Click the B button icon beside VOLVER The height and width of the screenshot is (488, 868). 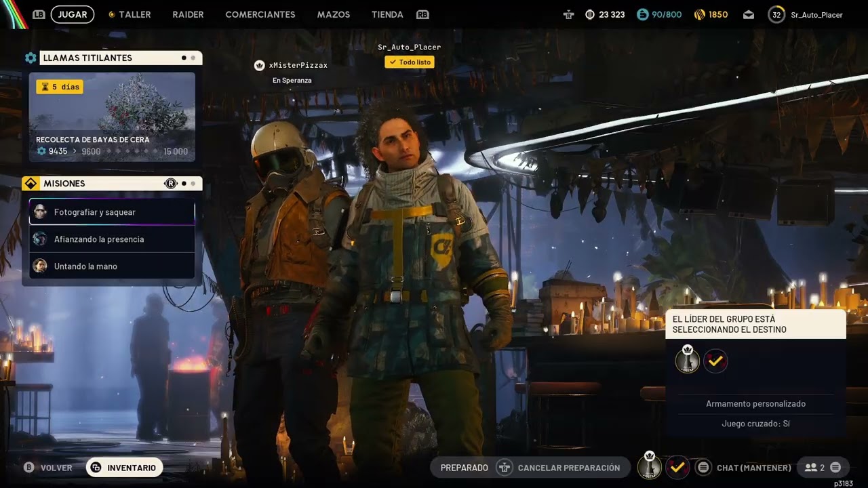29,468
